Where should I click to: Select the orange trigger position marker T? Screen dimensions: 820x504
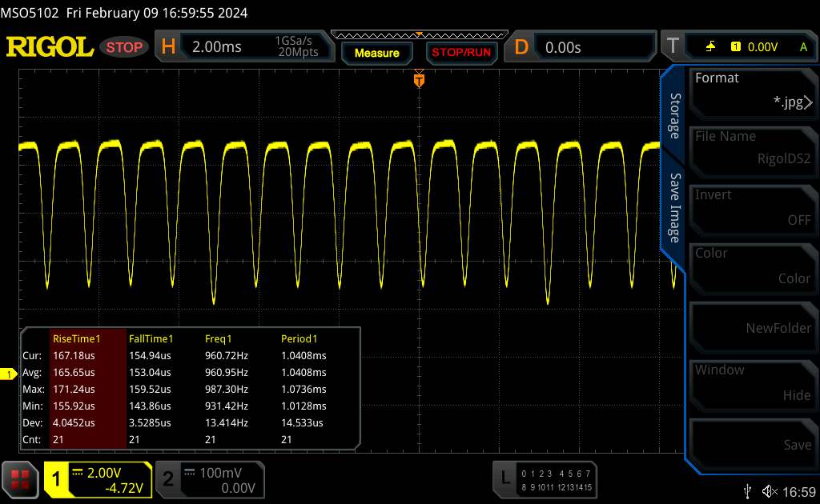[419, 80]
